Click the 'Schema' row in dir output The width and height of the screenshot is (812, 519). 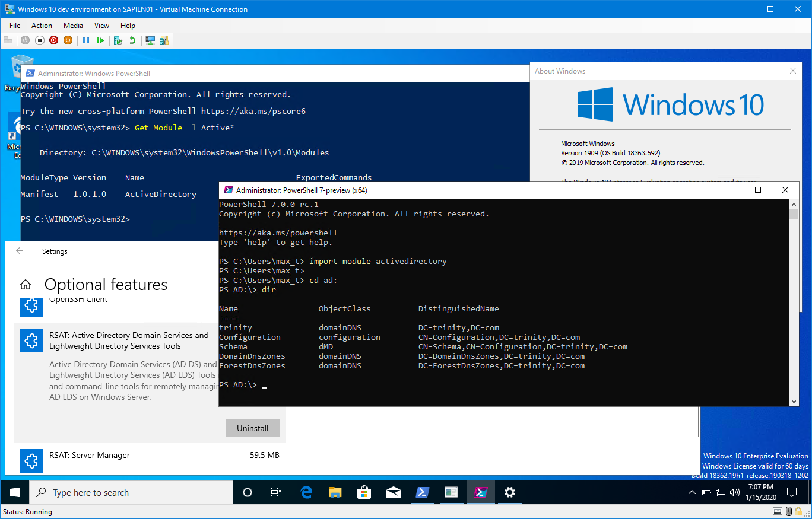[423, 346]
